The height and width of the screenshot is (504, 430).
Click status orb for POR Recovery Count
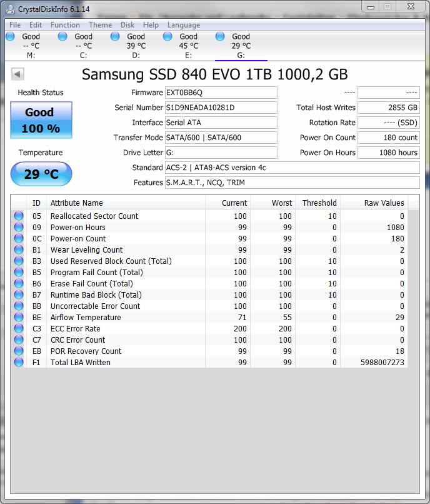tap(19, 351)
